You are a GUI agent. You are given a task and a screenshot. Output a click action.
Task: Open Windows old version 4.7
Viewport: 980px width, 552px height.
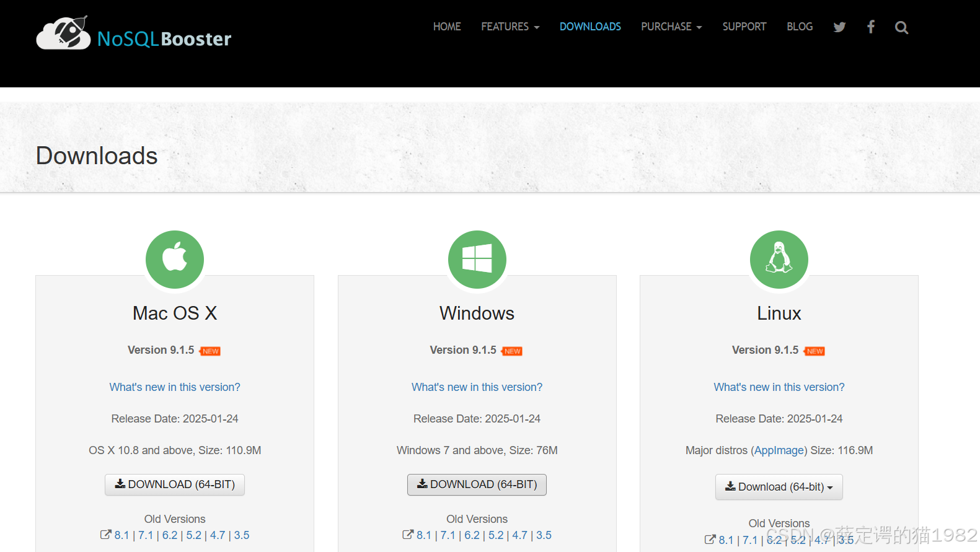[520, 535]
